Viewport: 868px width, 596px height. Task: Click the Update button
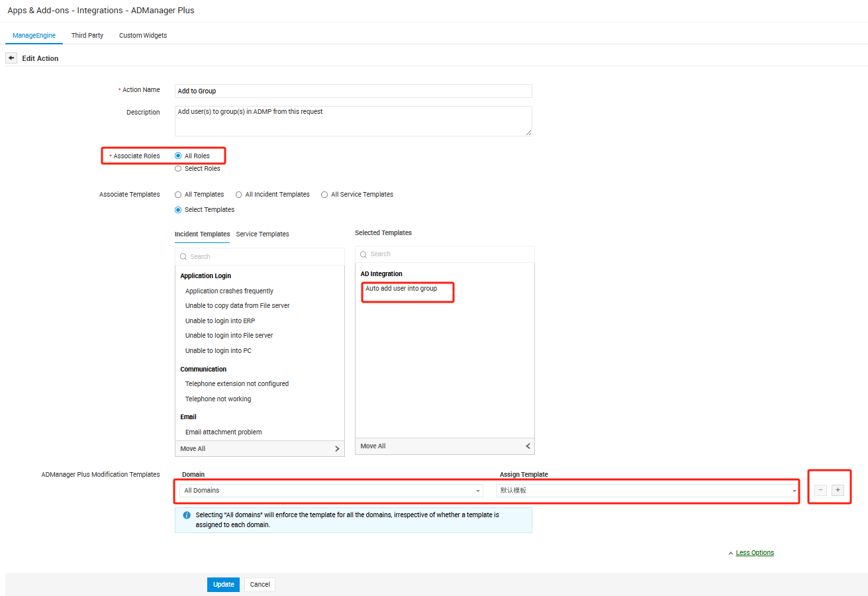223,585
